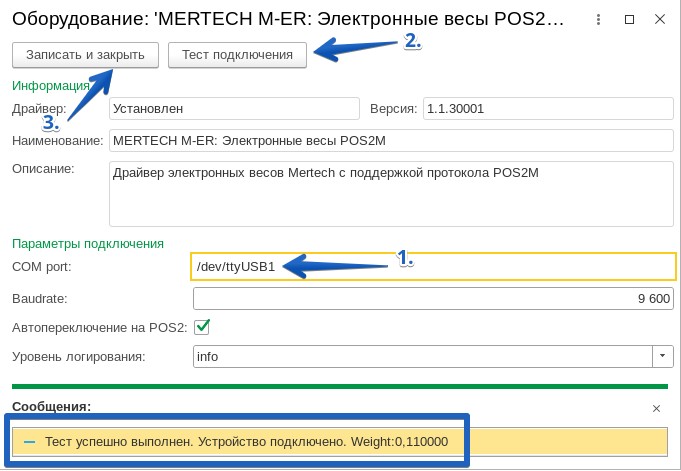The height and width of the screenshot is (471, 681).
Task: Close the Сообщения messages panel
Action: [x=656, y=408]
